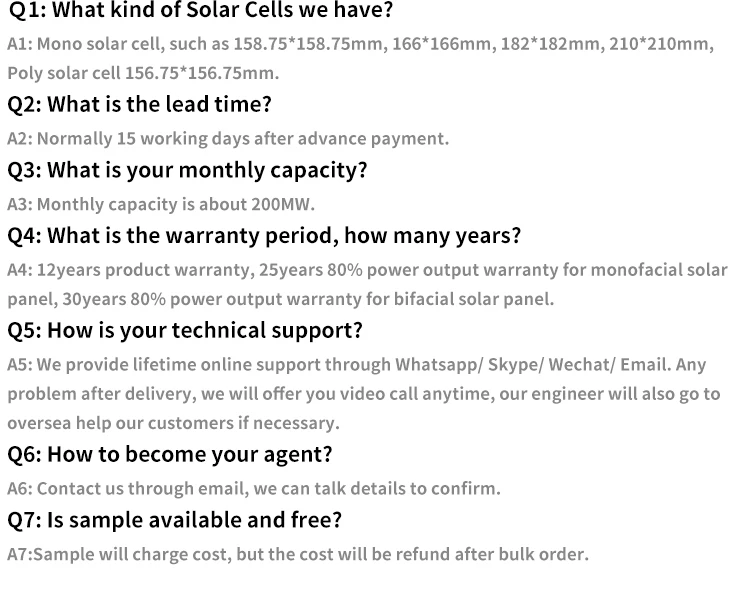The height and width of the screenshot is (597, 750).
Task: Click the contact us through email answer
Action: tap(254, 489)
